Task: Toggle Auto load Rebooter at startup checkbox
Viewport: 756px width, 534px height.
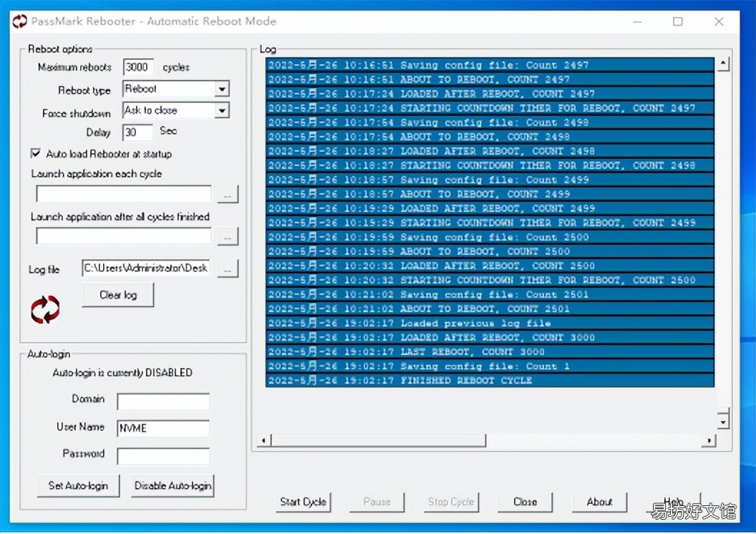Action: pyautogui.click(x=35, y=153)
